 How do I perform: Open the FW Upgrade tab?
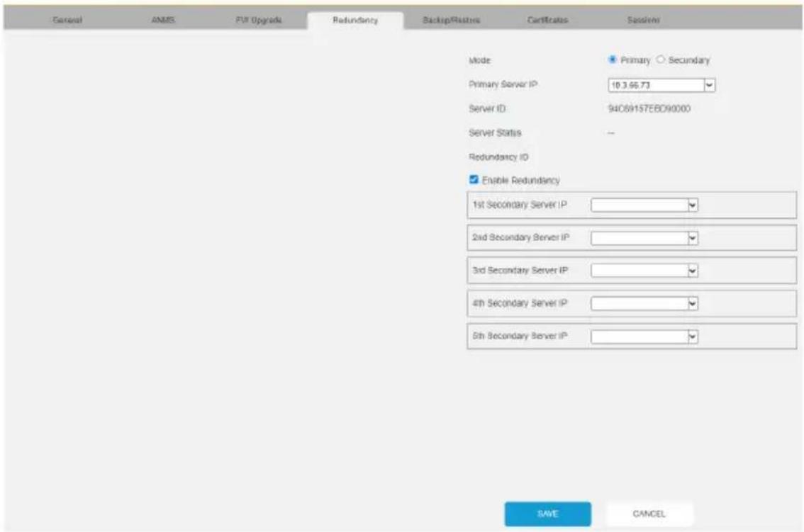[x=259, y=20]
